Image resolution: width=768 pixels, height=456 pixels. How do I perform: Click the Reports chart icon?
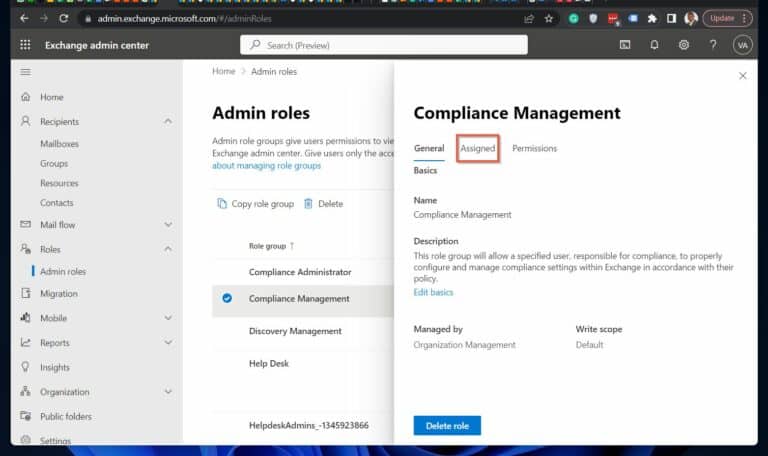[25, 342]
